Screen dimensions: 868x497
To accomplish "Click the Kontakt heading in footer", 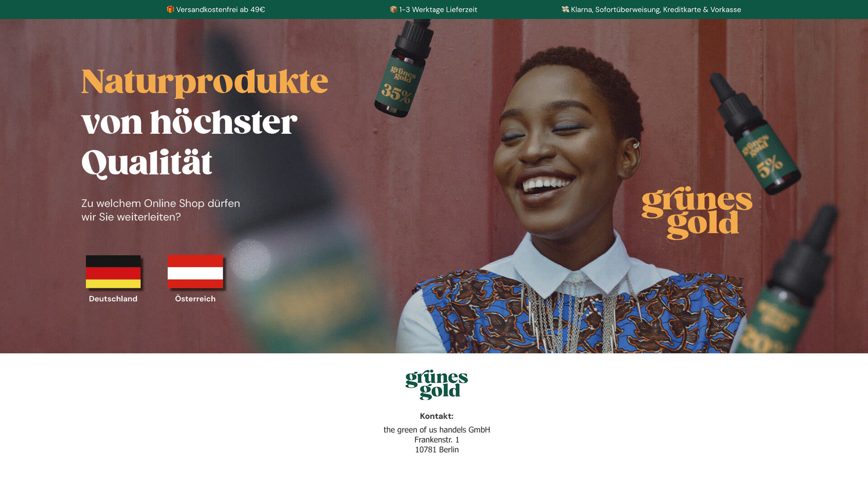I will coord(437,416).
